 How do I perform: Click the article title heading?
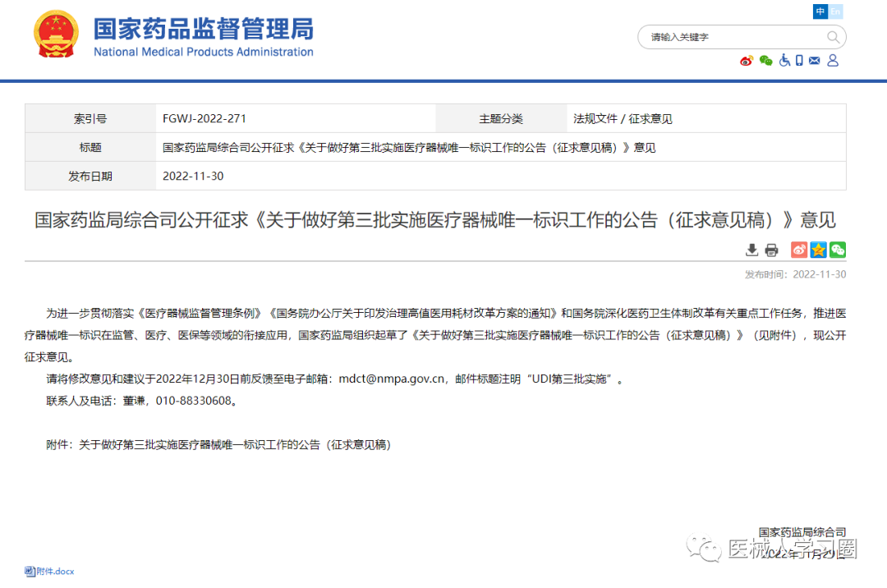point(434,220)
